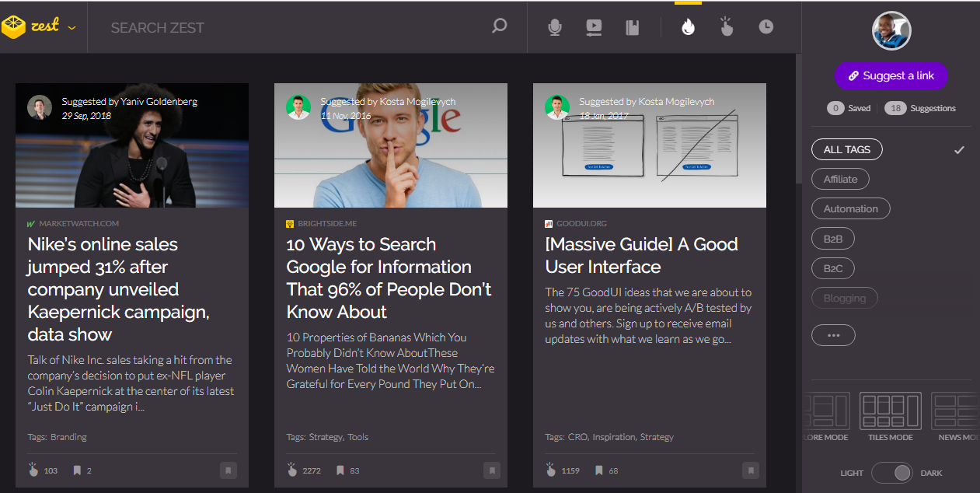980x493 pixels.
Task: Click the CRO tag on GoodUI card
Action: (577, 437)
